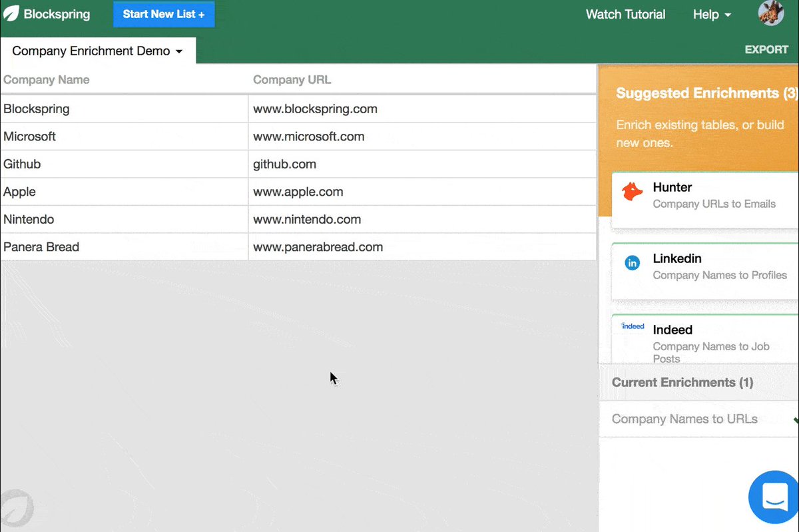Select the www.nintendo.com cell
This screenshot has width=799, height=532.
pyautogui.click(x=422, y=219)
